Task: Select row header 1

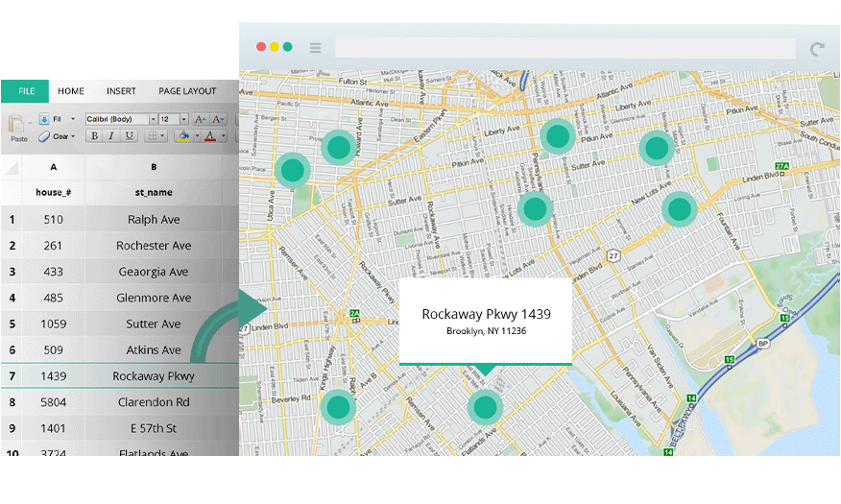Action: click(12, 219)
